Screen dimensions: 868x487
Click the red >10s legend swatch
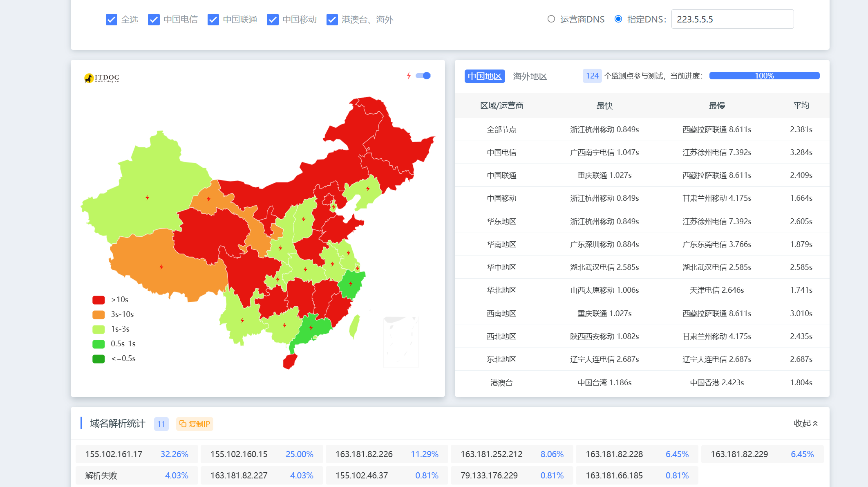point(98,300)
